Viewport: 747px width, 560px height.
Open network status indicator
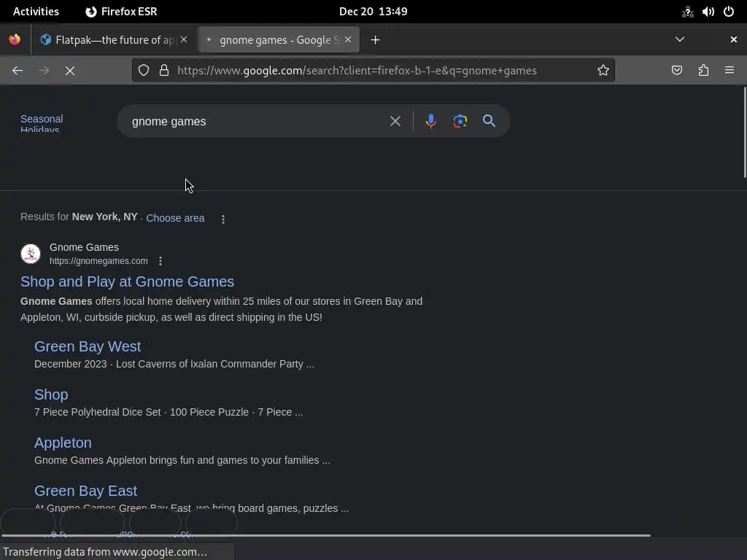click(x=687, y=12)
